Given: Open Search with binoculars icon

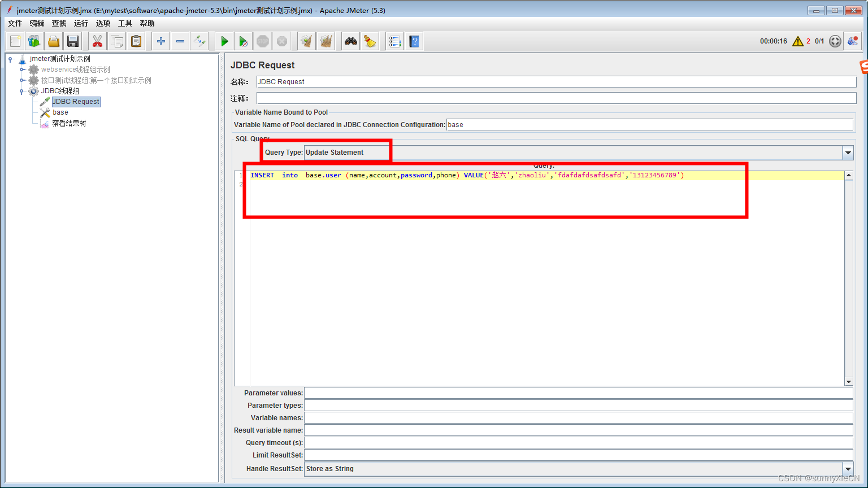Looking at the screenshot, I should tap(351, 41).
